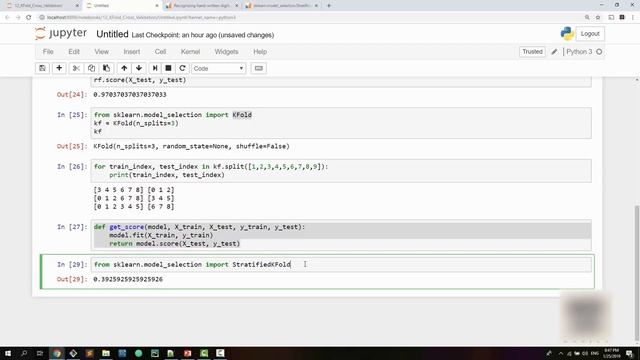This screenshot has width=640, height=360.
Task: Click the Logout button
Action: (590, 34)
